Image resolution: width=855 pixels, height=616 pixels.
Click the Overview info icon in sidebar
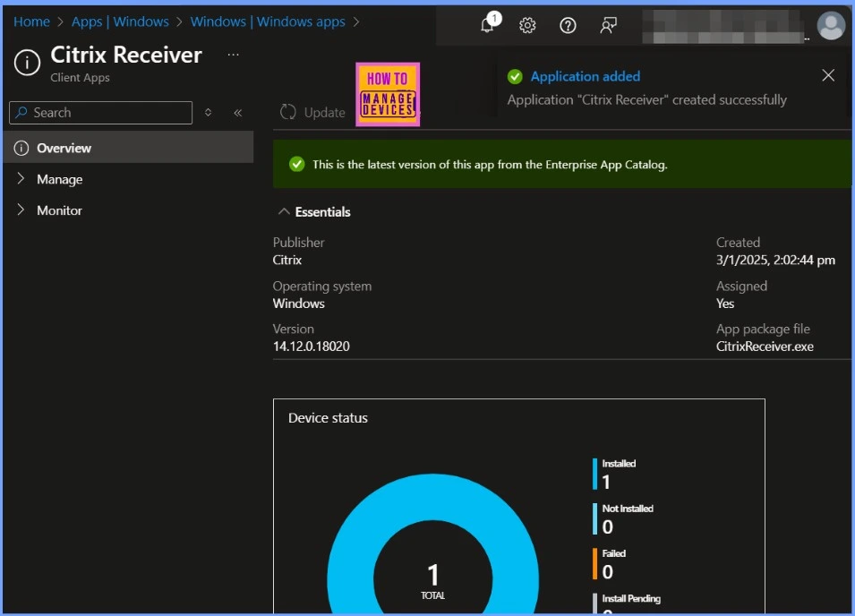[21, 148]
